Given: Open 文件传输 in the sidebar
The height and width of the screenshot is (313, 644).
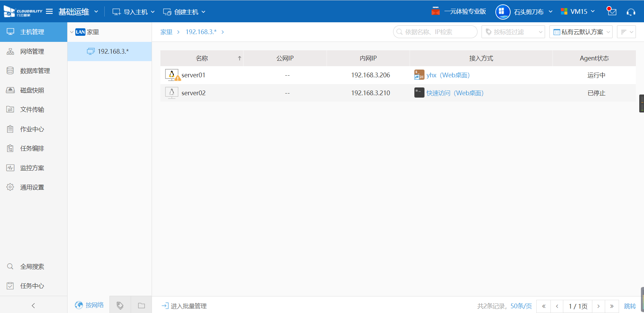Looking at the screenshot, I should (x=34, y=109).
